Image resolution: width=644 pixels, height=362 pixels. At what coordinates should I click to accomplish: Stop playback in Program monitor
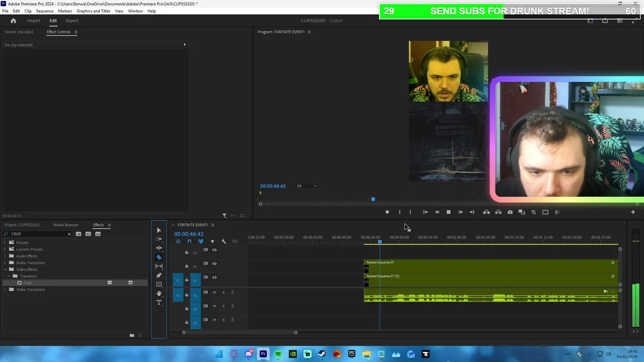(448, 212)
